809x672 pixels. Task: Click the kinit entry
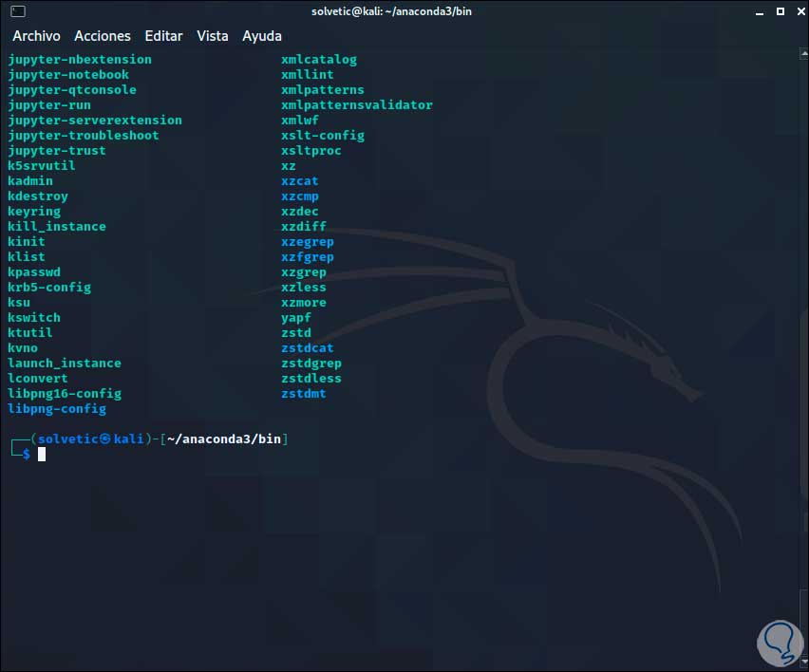27,241
